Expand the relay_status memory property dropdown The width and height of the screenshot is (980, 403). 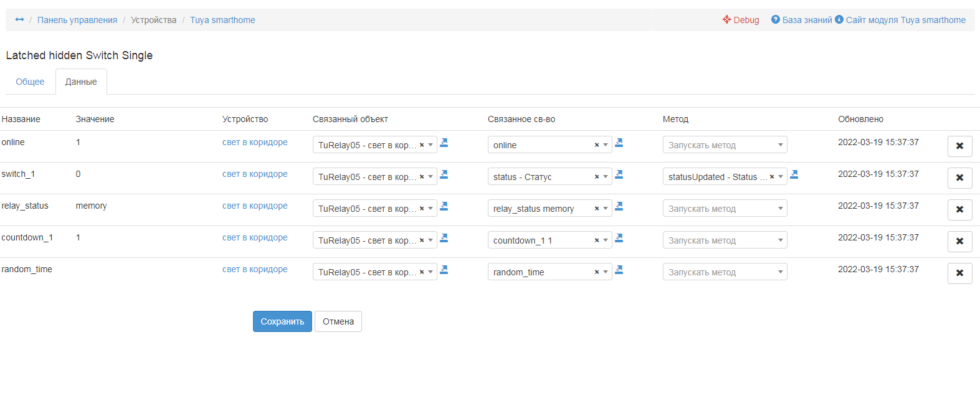tap(606, 209)
